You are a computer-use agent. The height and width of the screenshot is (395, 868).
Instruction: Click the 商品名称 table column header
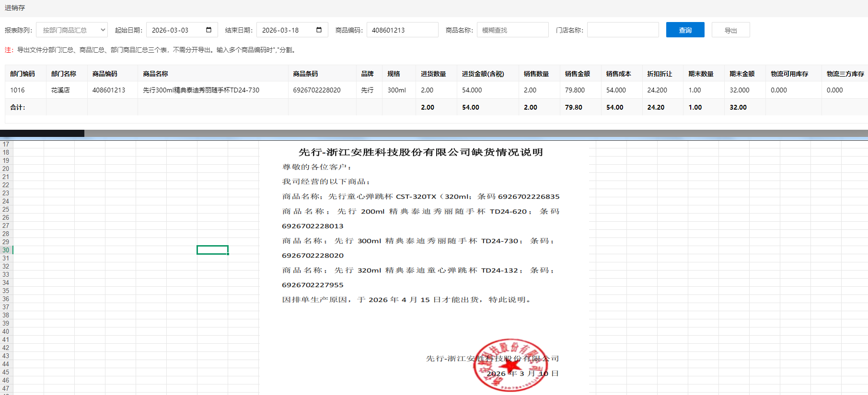(x=156, y=74)
